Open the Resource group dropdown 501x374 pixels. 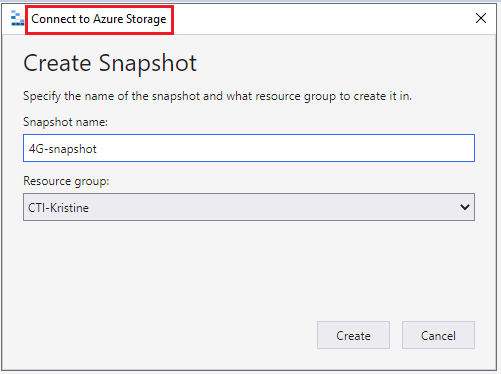pos(249,207)
